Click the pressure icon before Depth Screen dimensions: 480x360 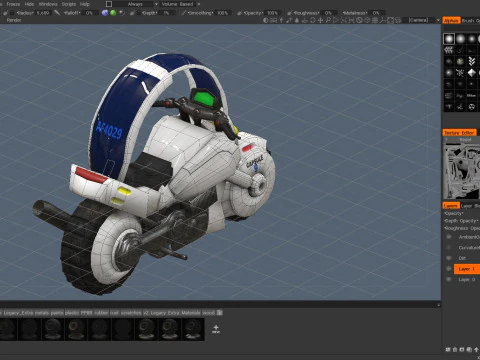coord(132,13)
